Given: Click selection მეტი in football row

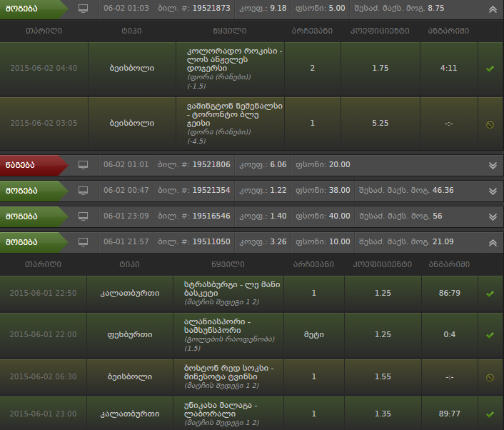Looking at the screenshot, I should (x=314, y=335).
